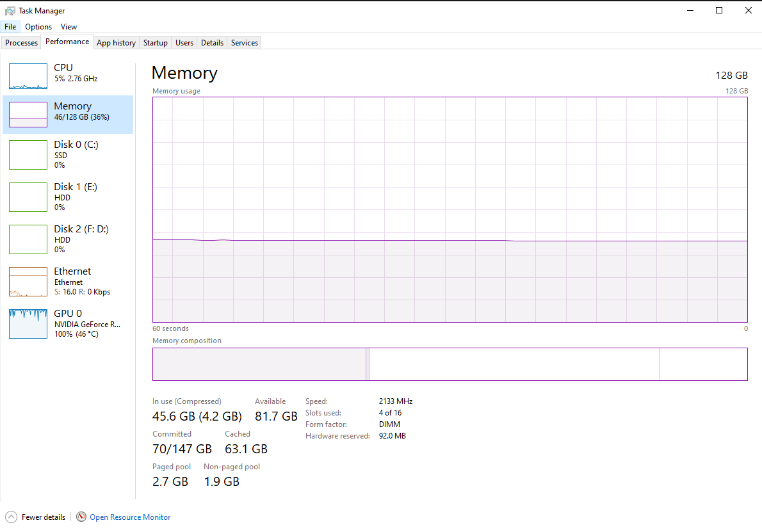Switch to the Processes tab

22,43
